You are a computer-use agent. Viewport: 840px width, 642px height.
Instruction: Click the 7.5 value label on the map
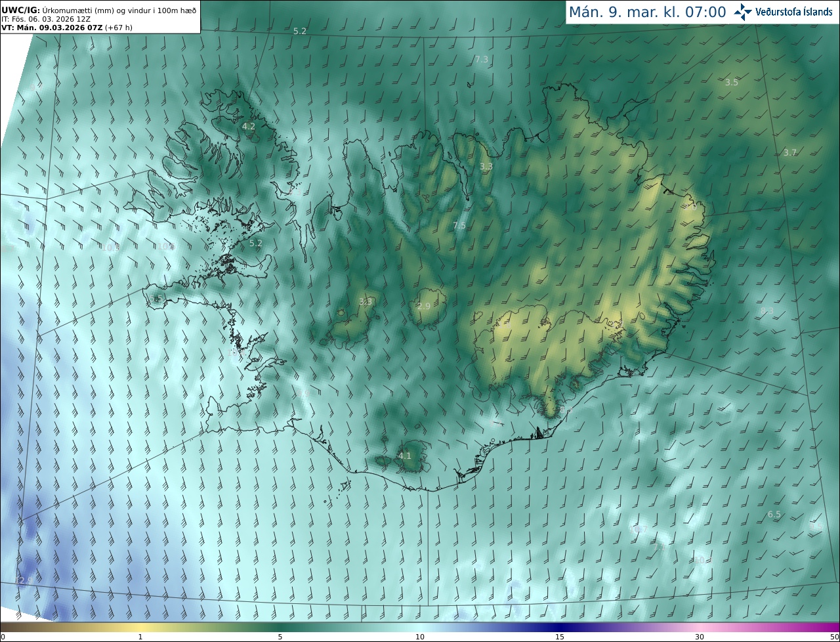(459, 225)
